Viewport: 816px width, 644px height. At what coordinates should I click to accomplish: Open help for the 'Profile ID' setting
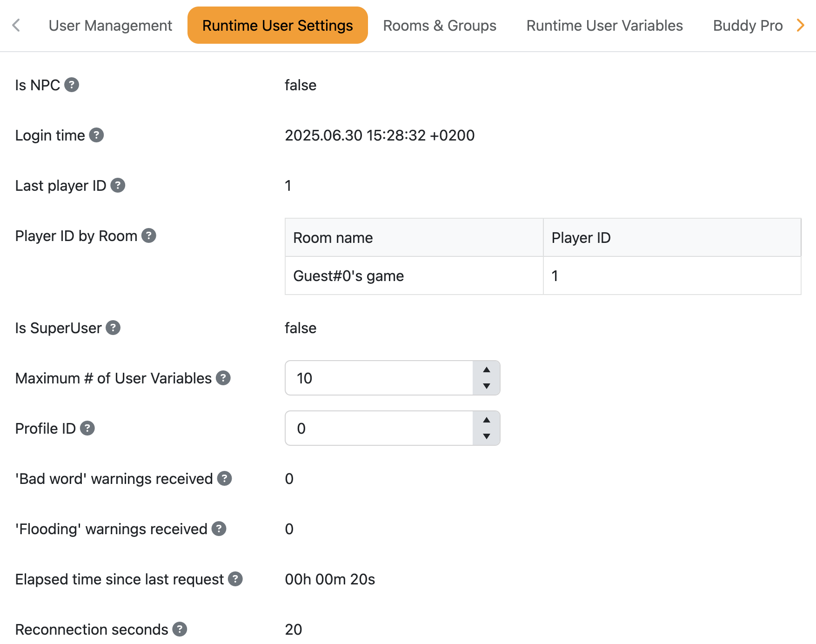[x=88, y=428]
